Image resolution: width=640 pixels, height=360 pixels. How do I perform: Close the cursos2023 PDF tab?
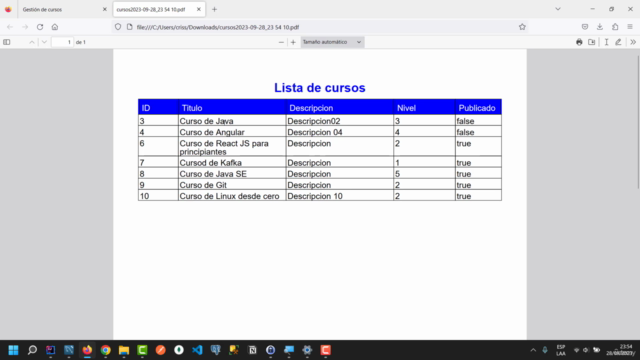(x=199, y=9)
